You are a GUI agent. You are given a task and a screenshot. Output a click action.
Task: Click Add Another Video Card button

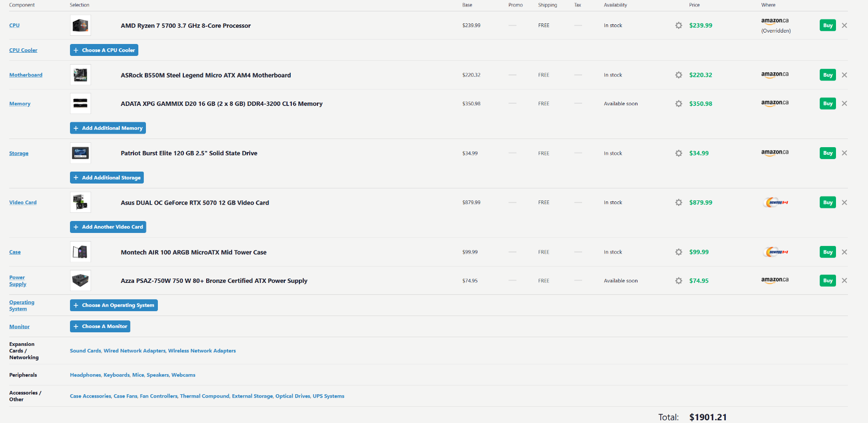tap(108, 227)
